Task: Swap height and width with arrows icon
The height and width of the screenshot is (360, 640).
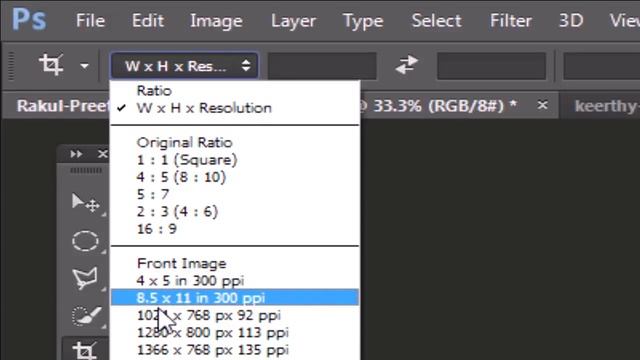Action: coord(407,65)
